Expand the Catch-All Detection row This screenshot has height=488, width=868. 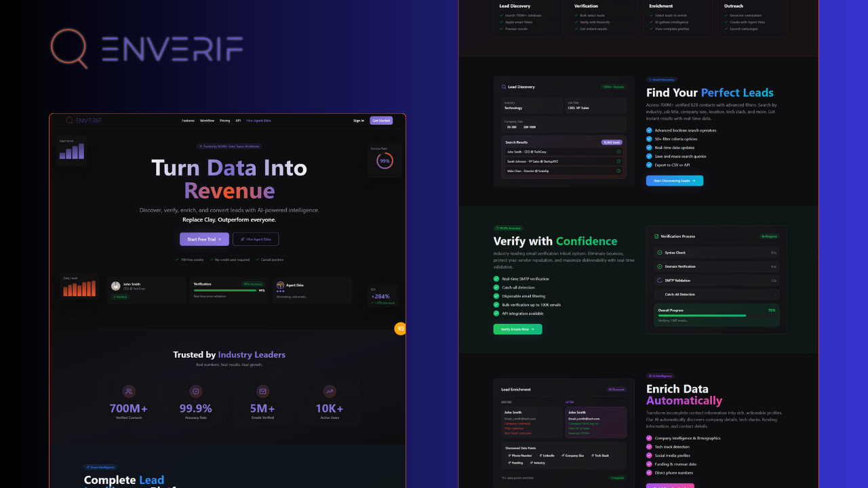(716, 294)
